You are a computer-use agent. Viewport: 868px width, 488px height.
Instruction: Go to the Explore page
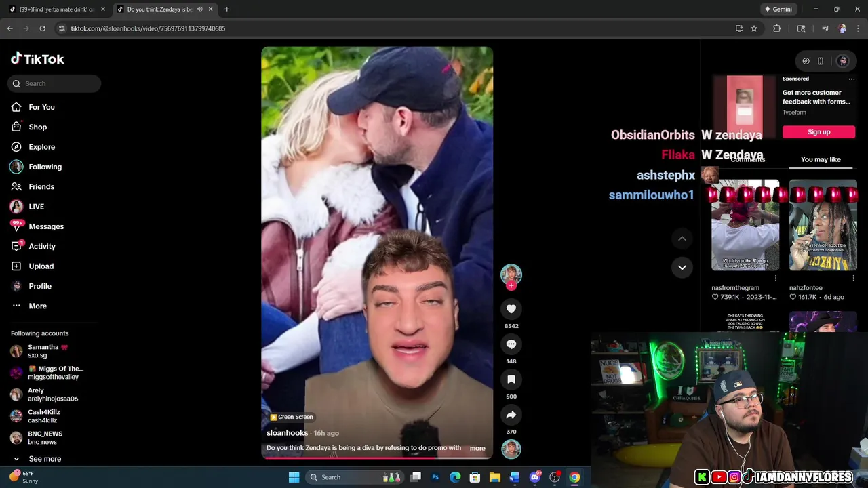click(41, 147)
